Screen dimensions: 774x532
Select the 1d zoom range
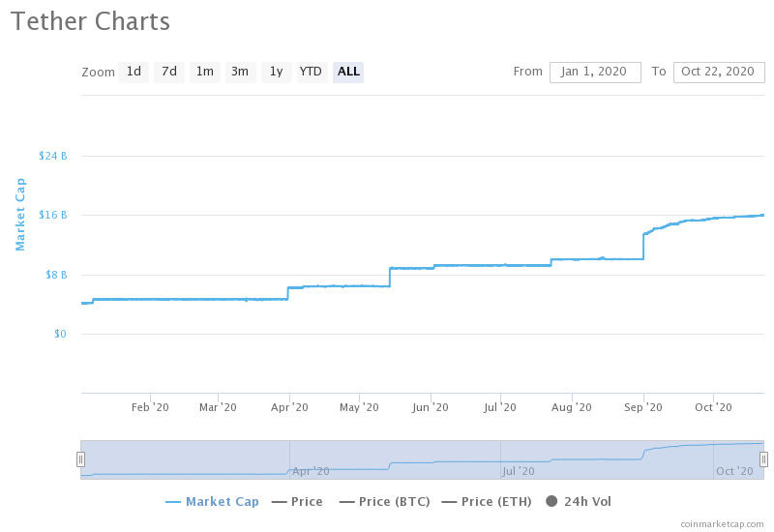coord(134,72)
